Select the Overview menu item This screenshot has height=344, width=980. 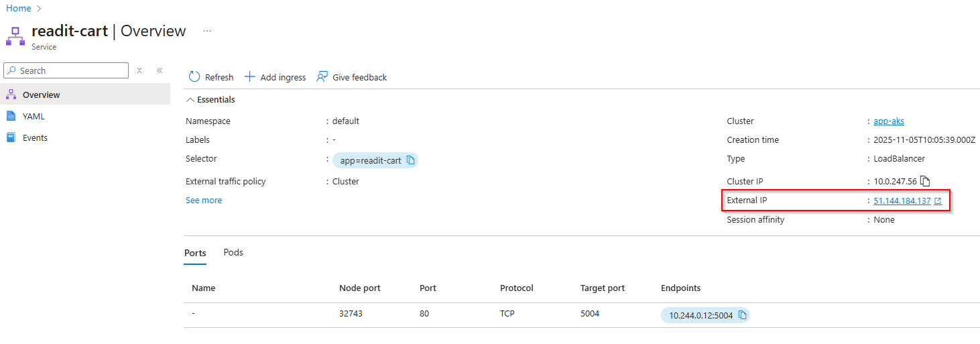click(41, 95)
